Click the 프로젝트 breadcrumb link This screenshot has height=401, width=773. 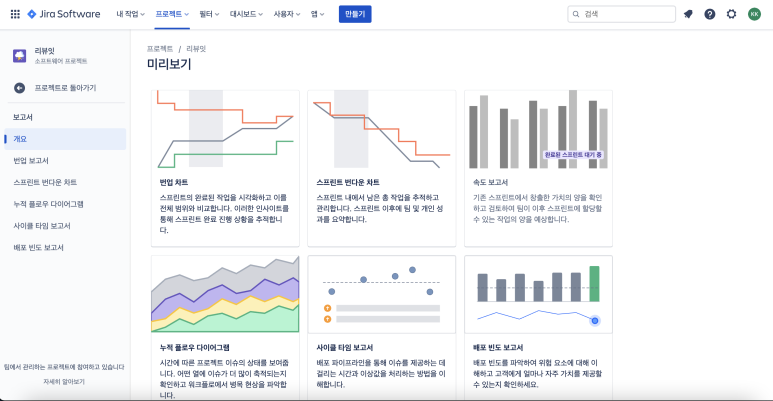coord(160,48)
